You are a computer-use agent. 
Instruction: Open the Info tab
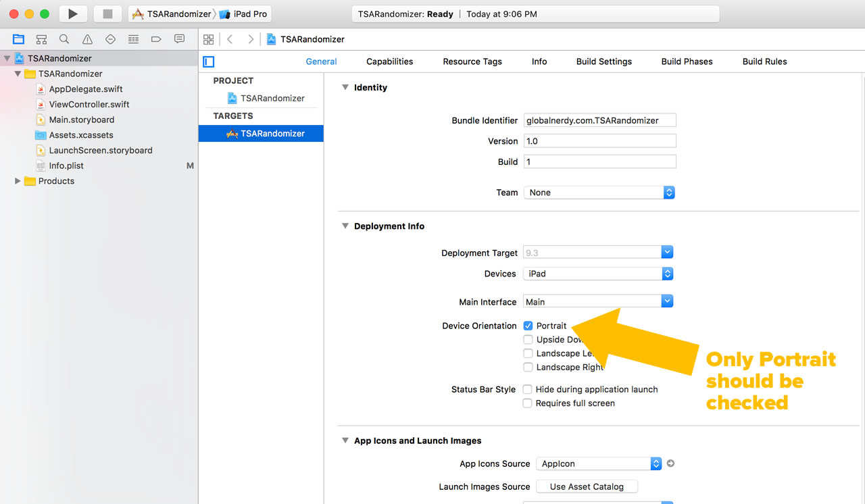(539, 61)
